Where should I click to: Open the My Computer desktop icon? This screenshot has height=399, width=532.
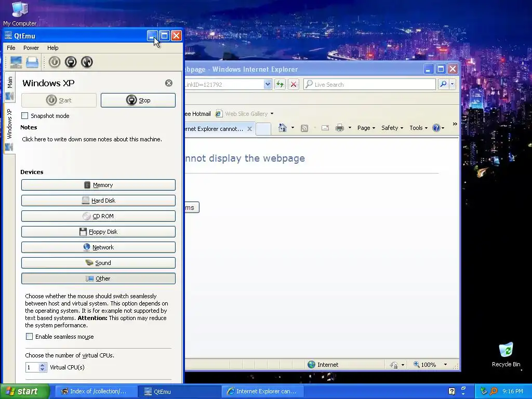coord(20,14)
